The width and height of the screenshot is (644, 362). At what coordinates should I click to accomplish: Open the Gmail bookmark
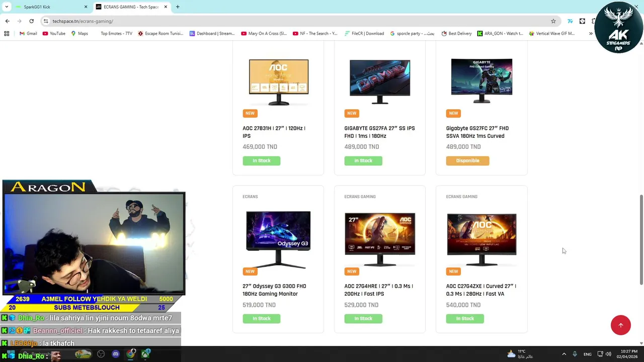coord(28,34)
